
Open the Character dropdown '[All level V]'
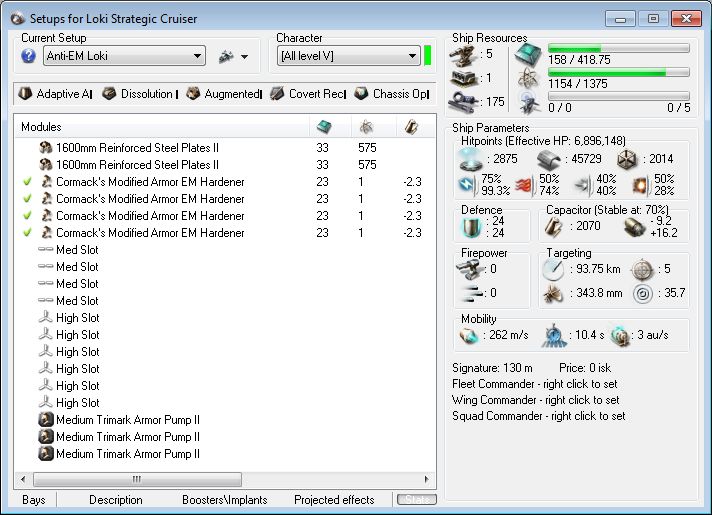click(x=348, y=56)
